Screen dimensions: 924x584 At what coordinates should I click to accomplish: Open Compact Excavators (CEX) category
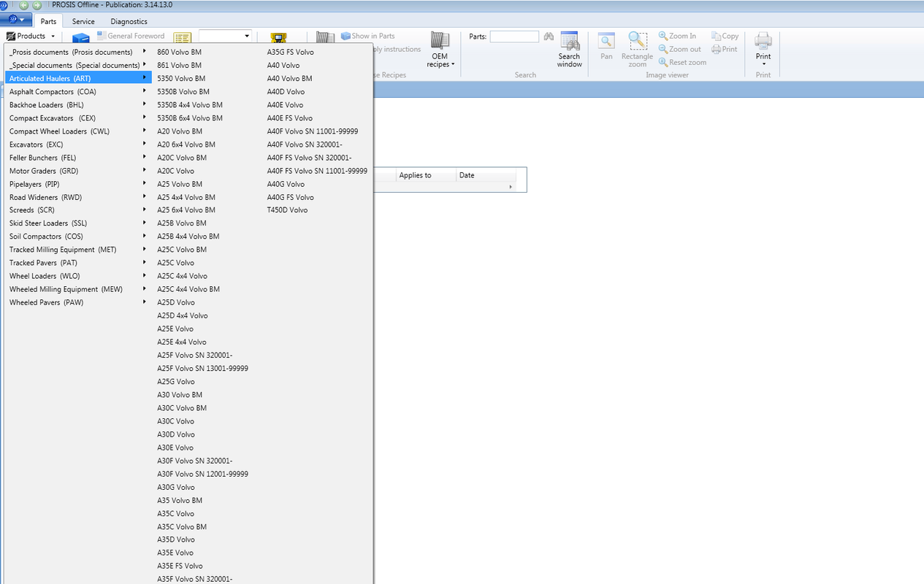pos(78,118)
